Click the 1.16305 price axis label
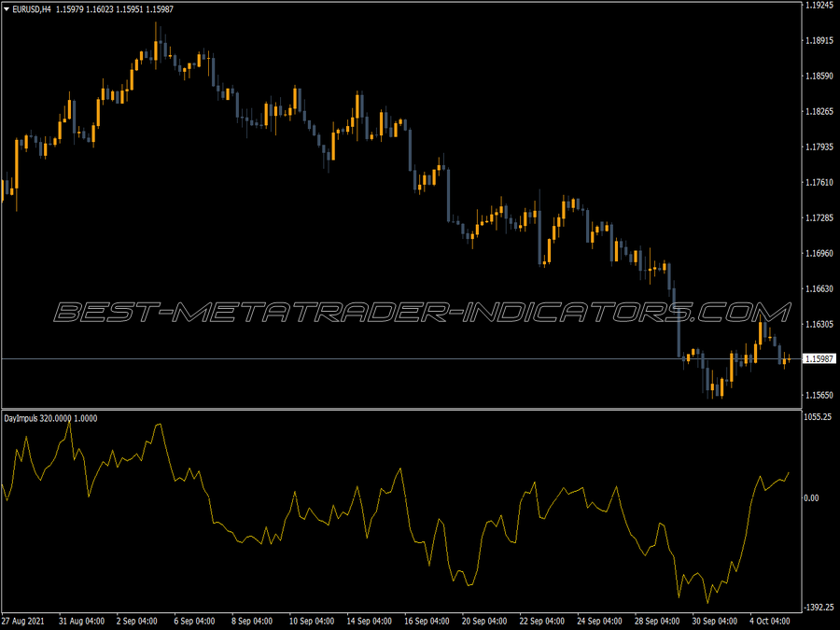 [819, 324]
